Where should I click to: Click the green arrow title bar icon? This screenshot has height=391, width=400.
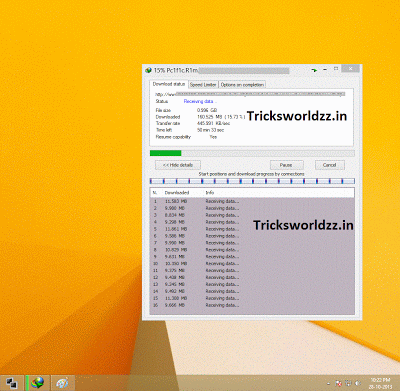click(314, 70)
